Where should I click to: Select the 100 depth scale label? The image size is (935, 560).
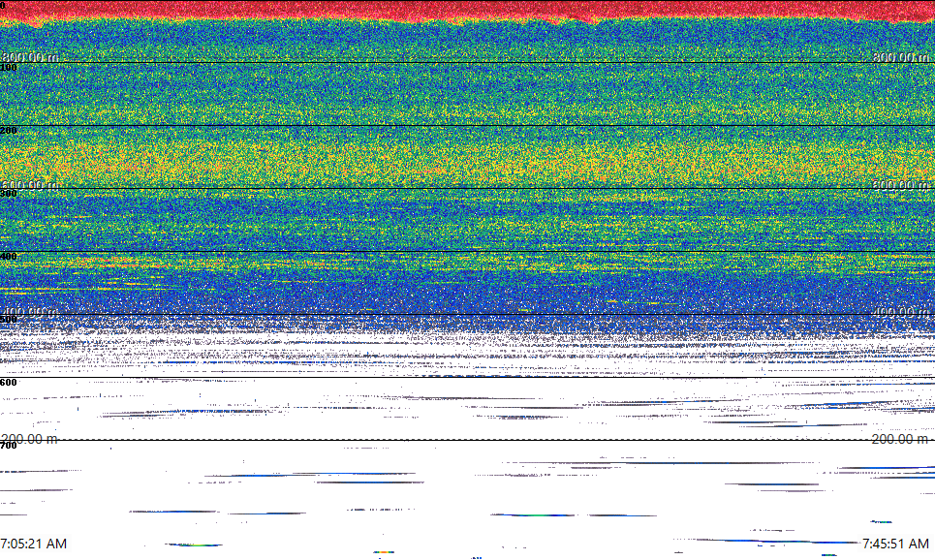coord(9,68)
